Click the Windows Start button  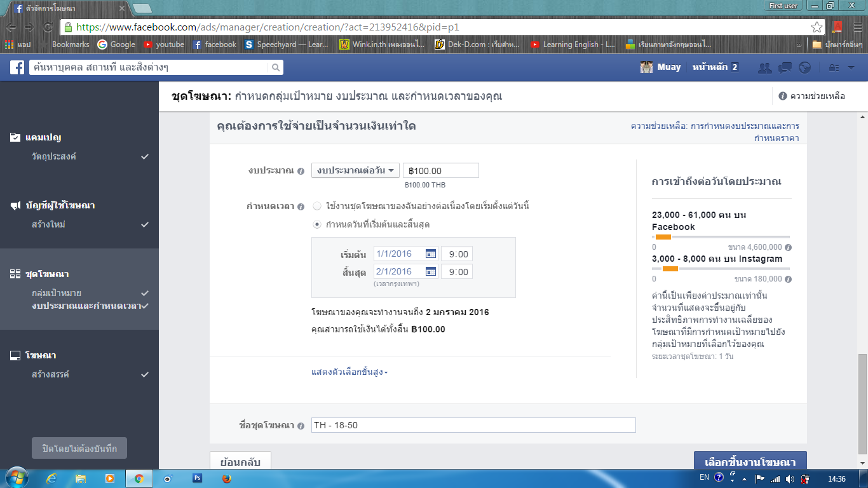coord(16,478)
